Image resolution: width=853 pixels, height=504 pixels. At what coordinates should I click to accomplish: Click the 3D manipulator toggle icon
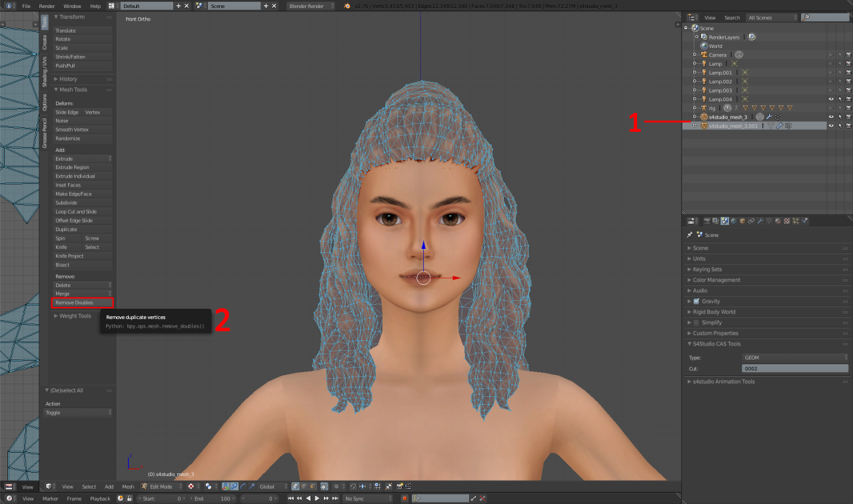225,487
